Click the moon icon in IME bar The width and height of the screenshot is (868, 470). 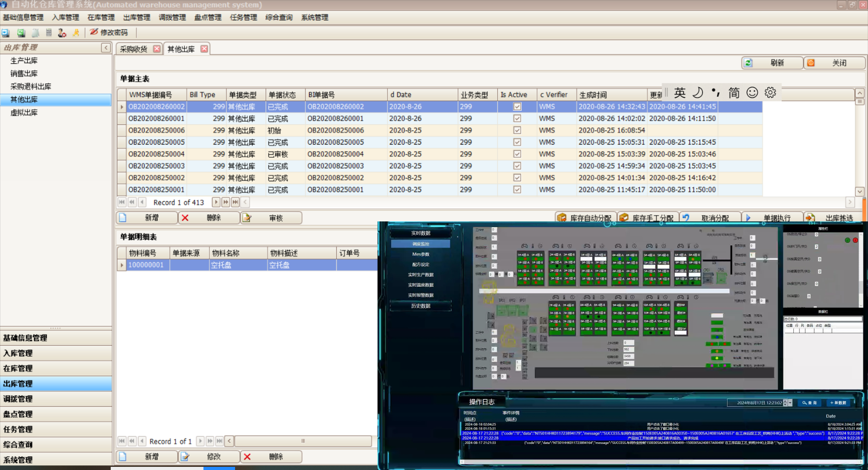698,92
